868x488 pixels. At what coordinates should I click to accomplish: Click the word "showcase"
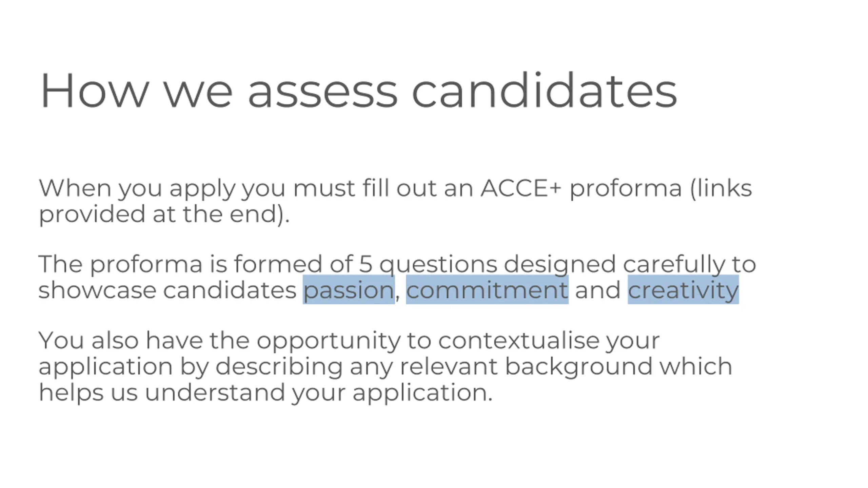(97, 290)
